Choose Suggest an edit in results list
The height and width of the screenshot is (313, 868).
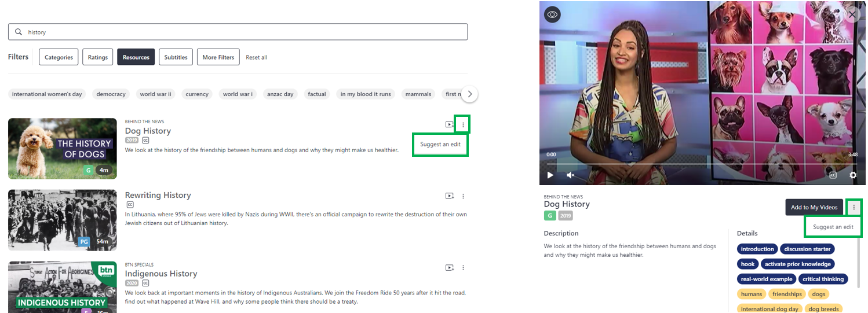440,144
